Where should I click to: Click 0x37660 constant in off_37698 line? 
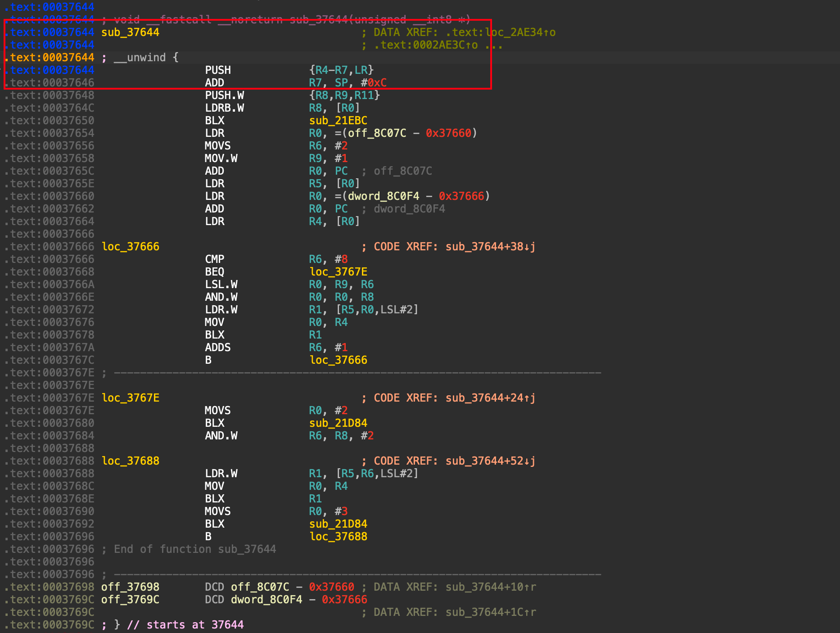point(331,587)
